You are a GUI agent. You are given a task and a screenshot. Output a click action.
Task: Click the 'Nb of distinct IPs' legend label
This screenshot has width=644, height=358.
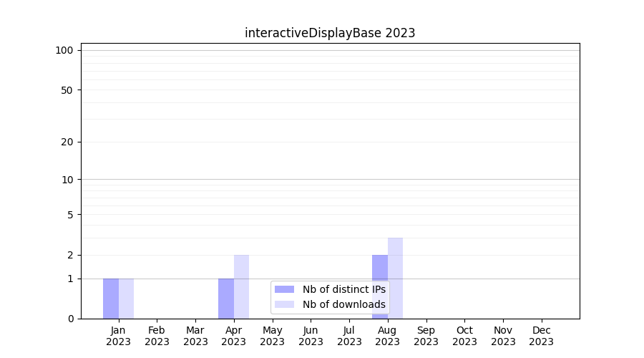[343, 289]
